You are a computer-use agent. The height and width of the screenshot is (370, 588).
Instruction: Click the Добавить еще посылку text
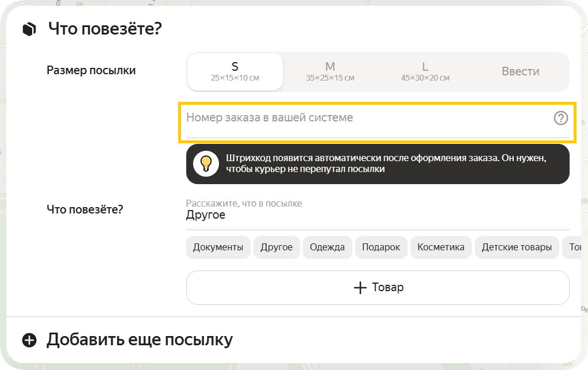pyautogui.click(x=140, y=340)
